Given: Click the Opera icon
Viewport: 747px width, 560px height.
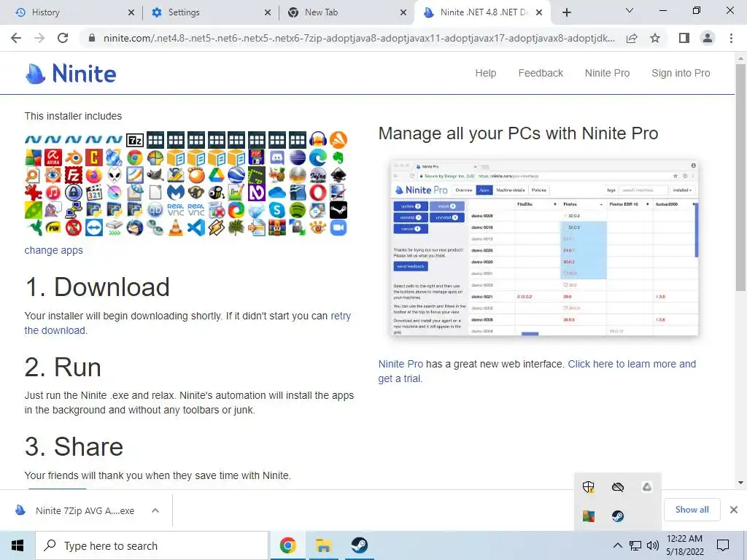Looking at the screenshot, I should (x=318, y=192).
